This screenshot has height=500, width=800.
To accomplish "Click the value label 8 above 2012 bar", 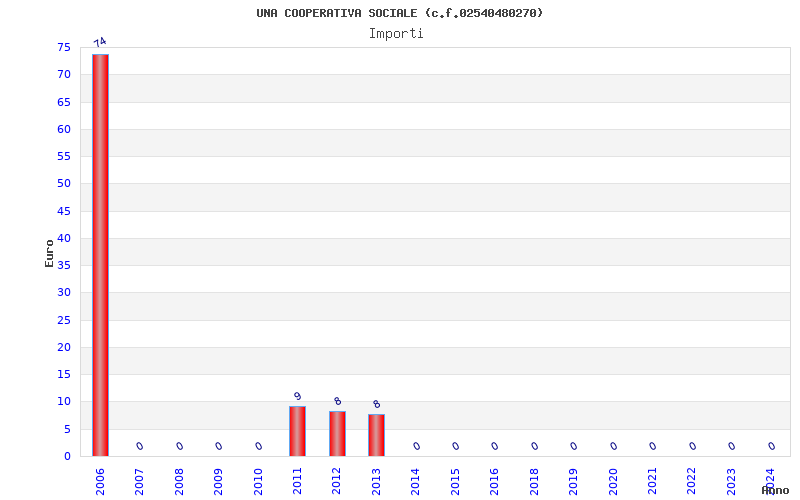I will (337, 401).
